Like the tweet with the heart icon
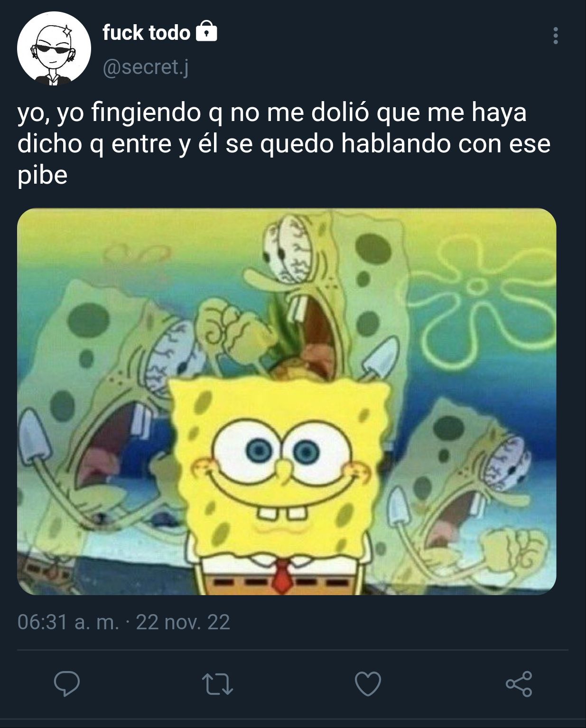Viewport: 586px width, 728px height. 368,684
